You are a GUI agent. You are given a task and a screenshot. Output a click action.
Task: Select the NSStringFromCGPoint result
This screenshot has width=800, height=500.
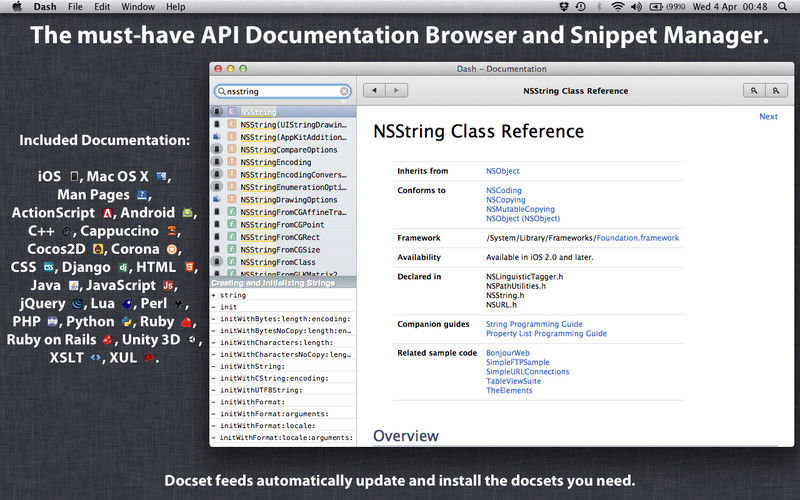coord(283,224)
